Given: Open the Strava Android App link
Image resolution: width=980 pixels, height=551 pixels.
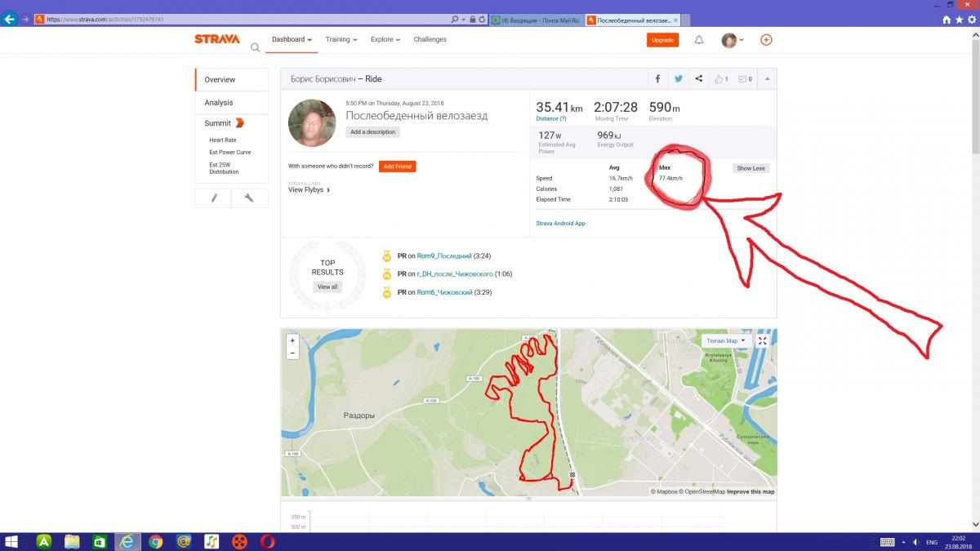Looking at the screenshot, I should click(560, 223).
